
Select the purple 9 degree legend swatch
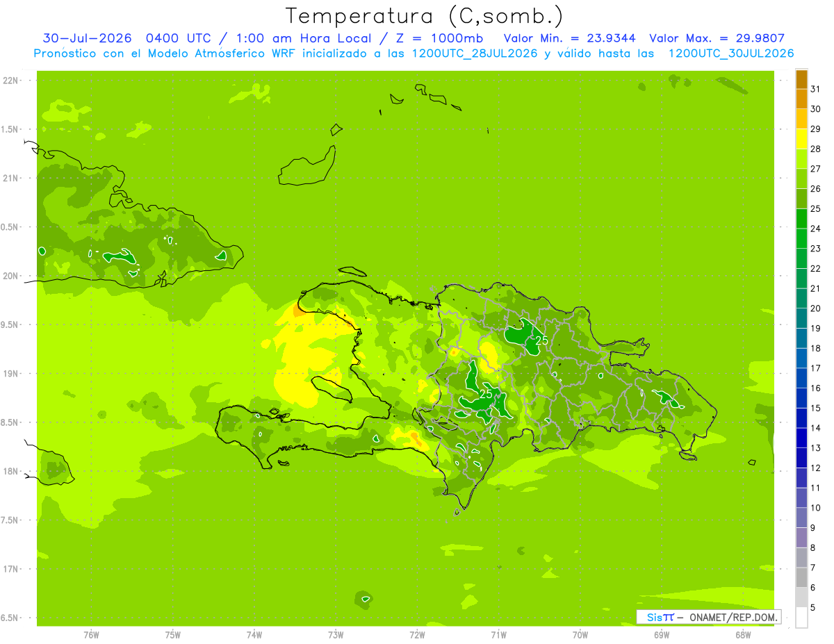point(801,518)
